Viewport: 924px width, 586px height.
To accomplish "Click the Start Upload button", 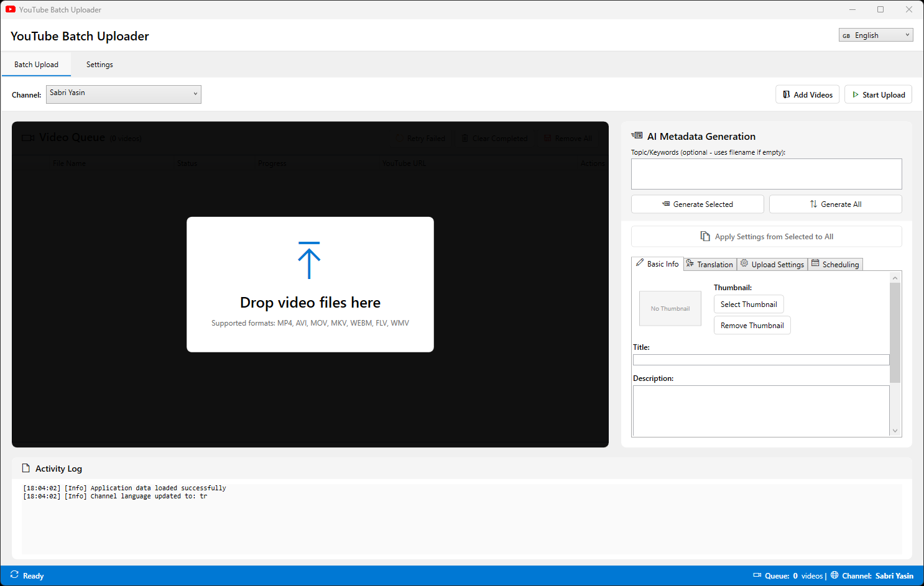I will pyautogui.click(x=877, y=94).
